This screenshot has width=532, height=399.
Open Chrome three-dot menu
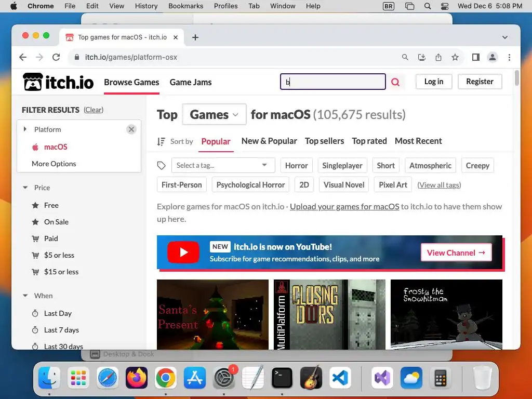point(509,57)
